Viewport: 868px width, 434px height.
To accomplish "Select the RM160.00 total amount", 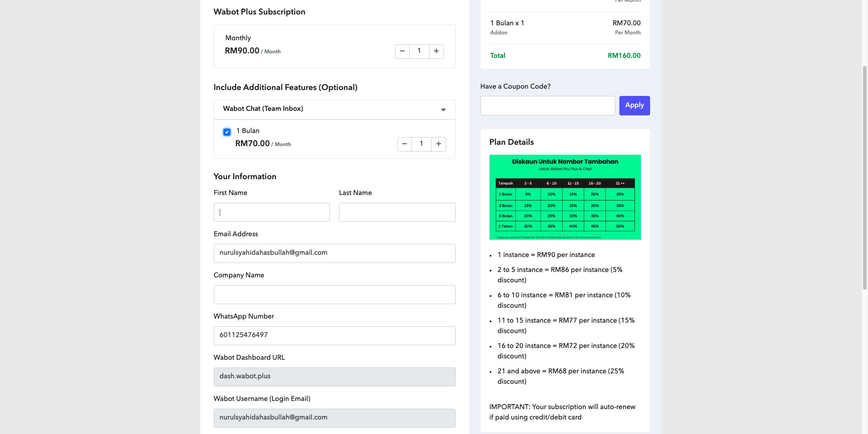I will coord(624,56).
